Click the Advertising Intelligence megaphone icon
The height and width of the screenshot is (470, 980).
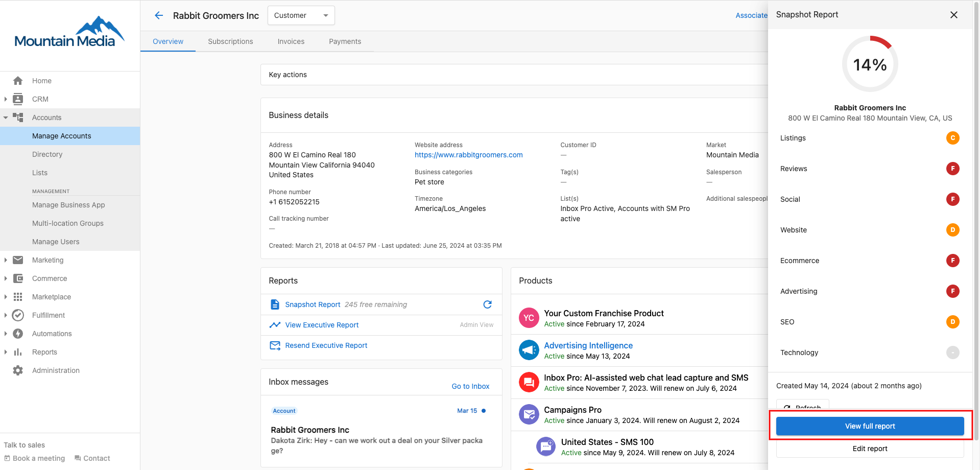[529, 350]
